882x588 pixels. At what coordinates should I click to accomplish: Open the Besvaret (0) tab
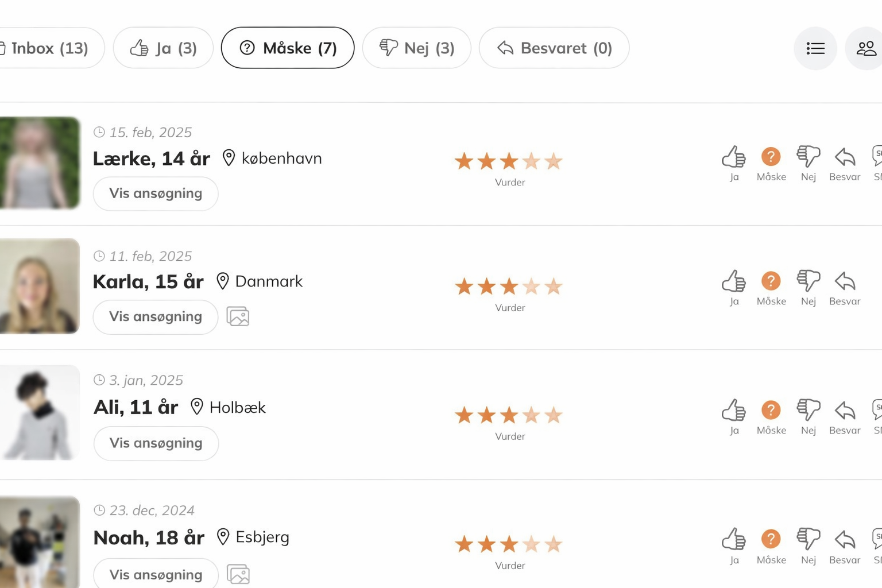point(554,48)
